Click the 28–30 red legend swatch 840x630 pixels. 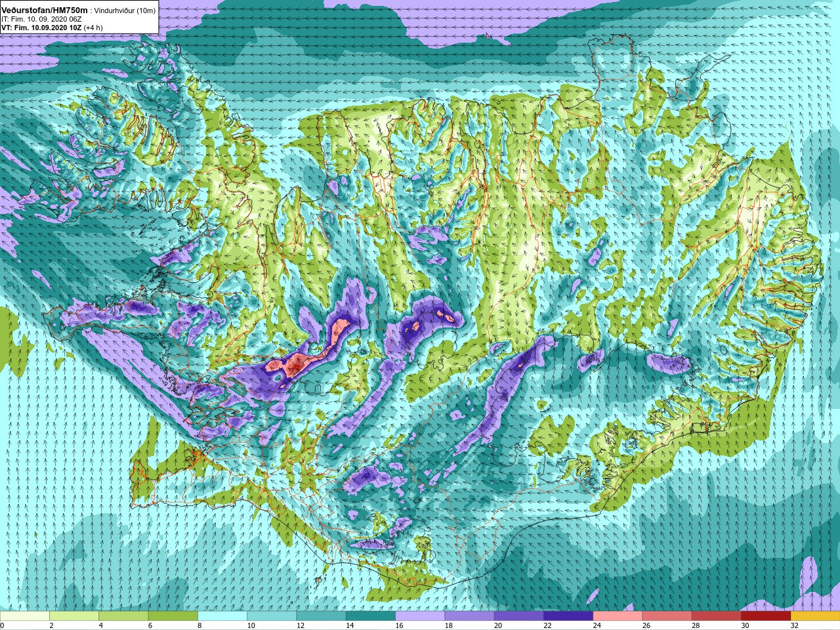coord(716,616)
